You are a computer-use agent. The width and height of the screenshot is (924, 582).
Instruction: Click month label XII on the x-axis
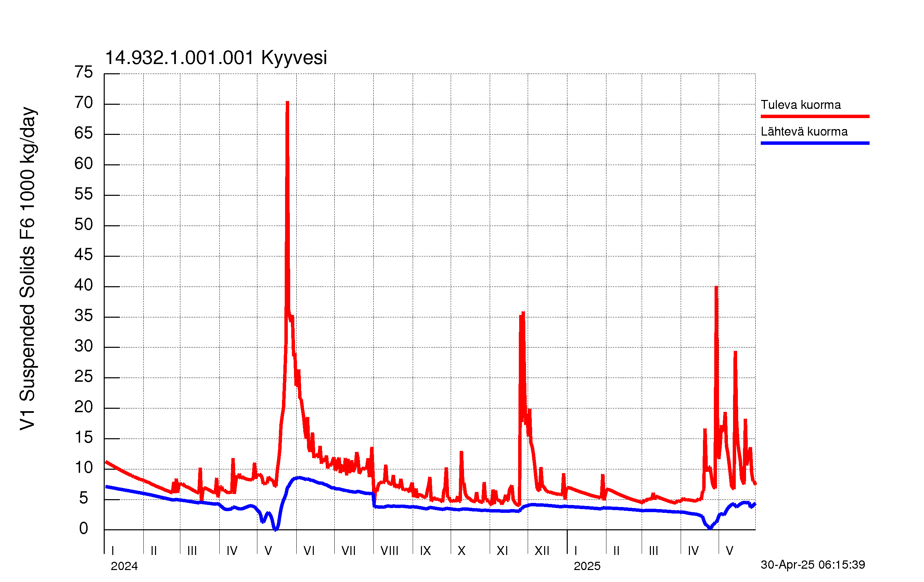(x=542, y=551)
